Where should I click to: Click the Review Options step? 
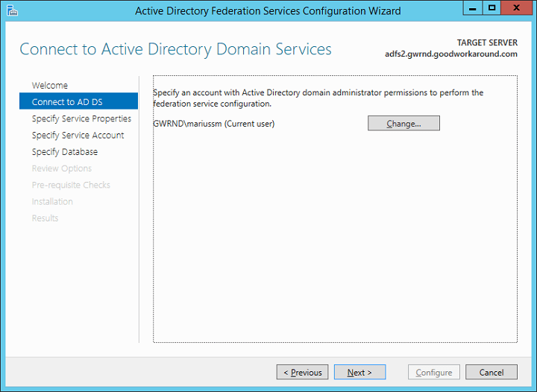(x=62, y=168)
